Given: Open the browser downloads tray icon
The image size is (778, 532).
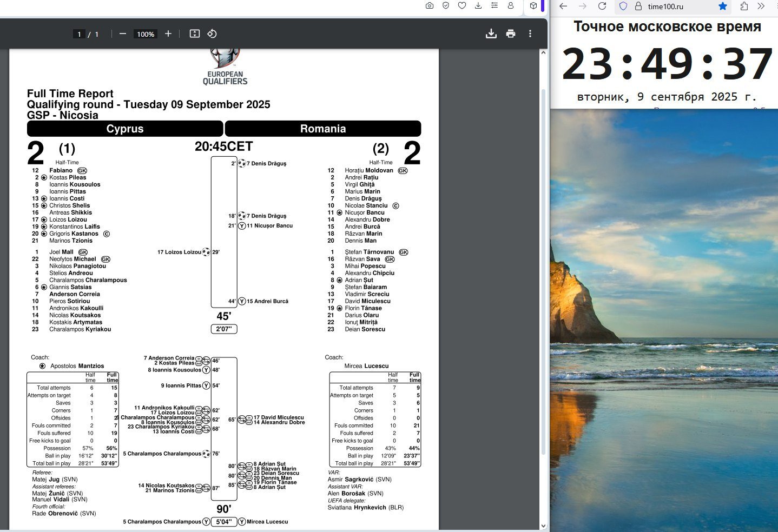Looking at the screenshot, I should point(478,5).
